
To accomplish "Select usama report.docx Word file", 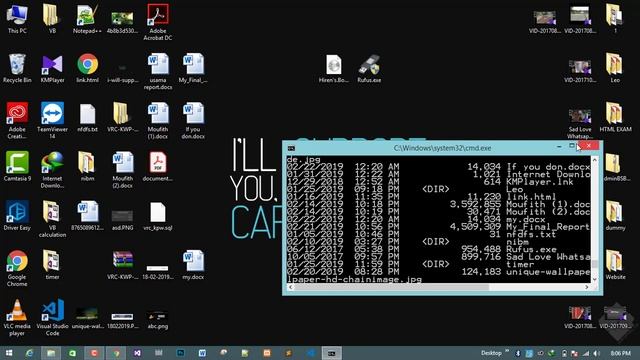I will (x=158, y=72).
